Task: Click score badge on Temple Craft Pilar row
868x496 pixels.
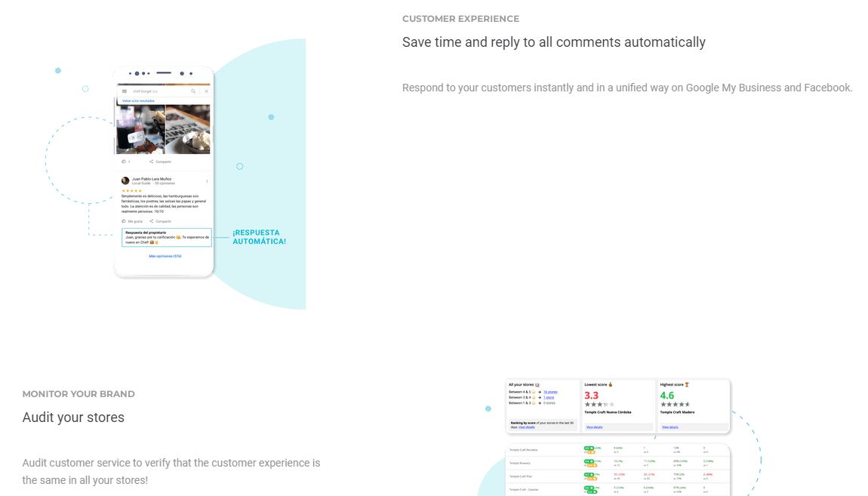Action: (589, 474)
